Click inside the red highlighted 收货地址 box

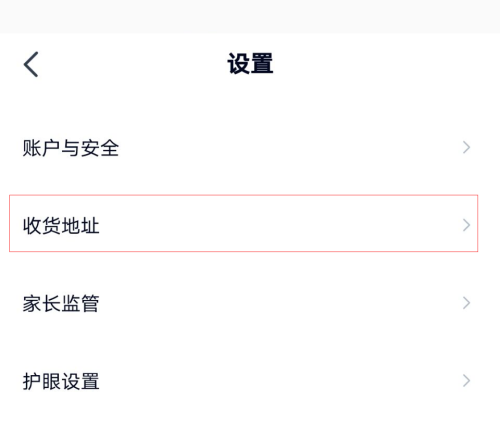pyautogui.click(x=244, y=223)
